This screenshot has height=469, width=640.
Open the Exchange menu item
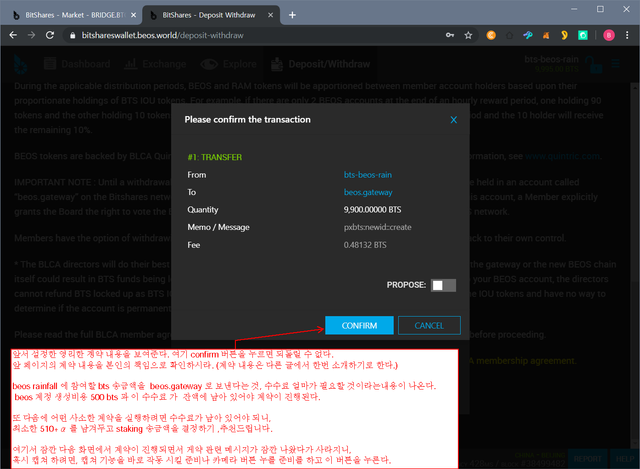point(155,64)
